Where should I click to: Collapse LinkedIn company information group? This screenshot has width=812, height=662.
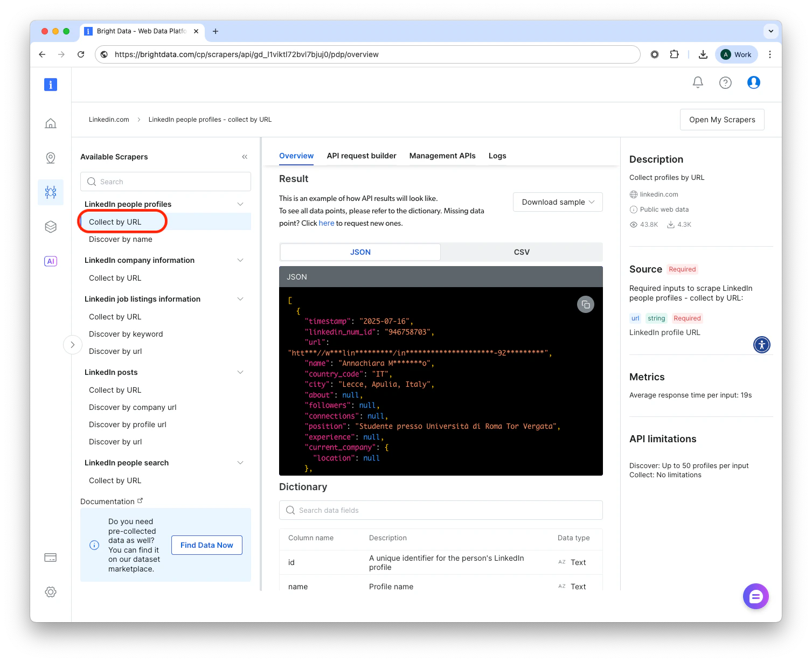[x=240, y=260]
